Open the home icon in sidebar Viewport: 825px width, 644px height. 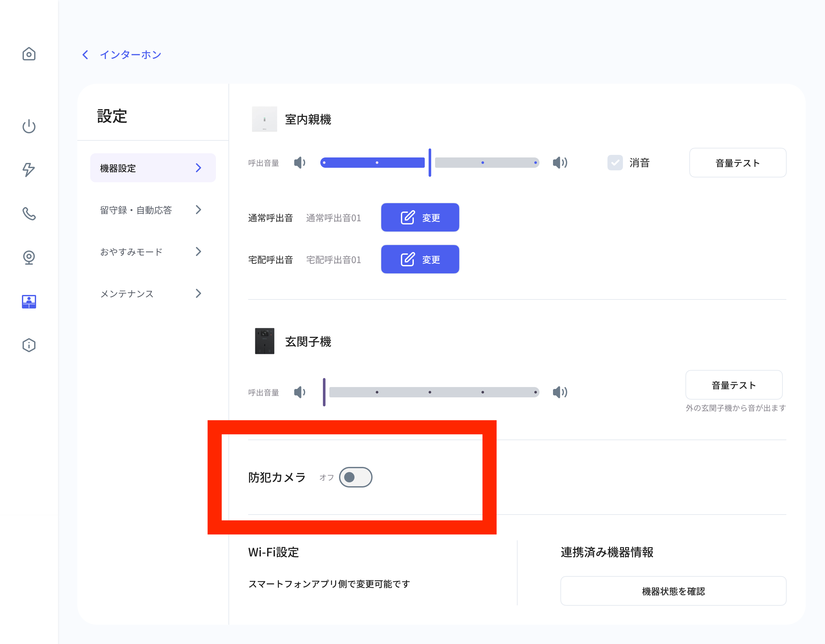(x=29, y=53)
